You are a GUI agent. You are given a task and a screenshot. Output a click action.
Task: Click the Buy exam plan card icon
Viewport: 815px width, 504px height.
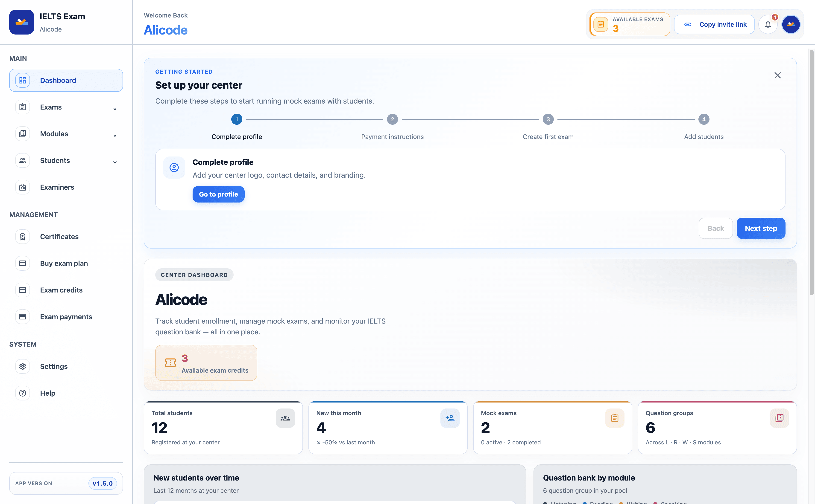pyautogui.click(x=23, y=263)
